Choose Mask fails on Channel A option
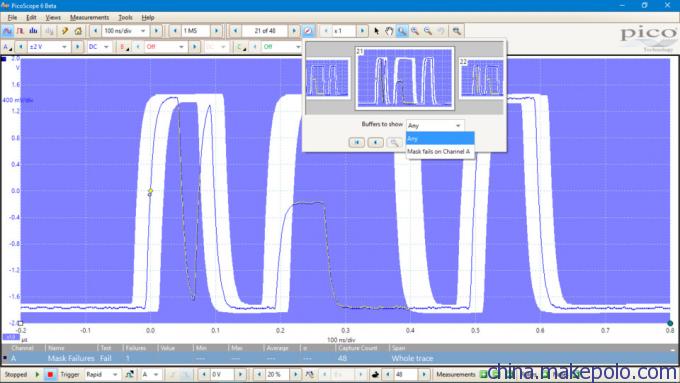 (439, 151)
